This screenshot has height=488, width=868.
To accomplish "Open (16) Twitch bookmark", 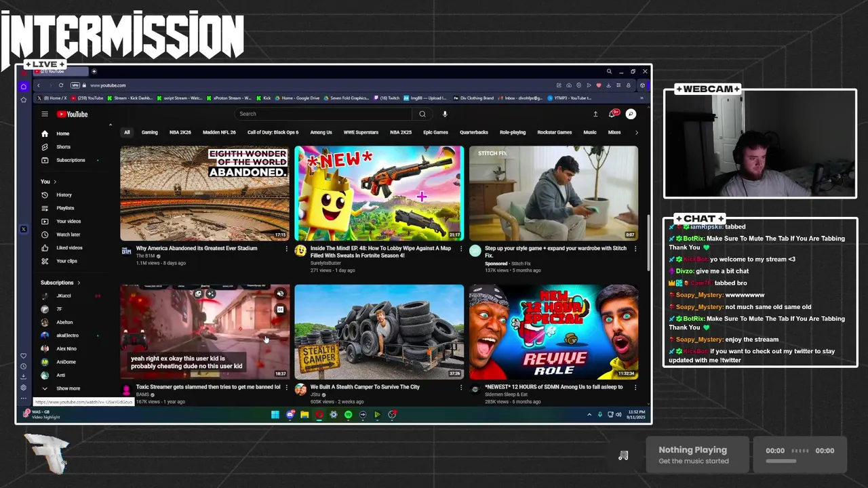I will coord(387,98).
